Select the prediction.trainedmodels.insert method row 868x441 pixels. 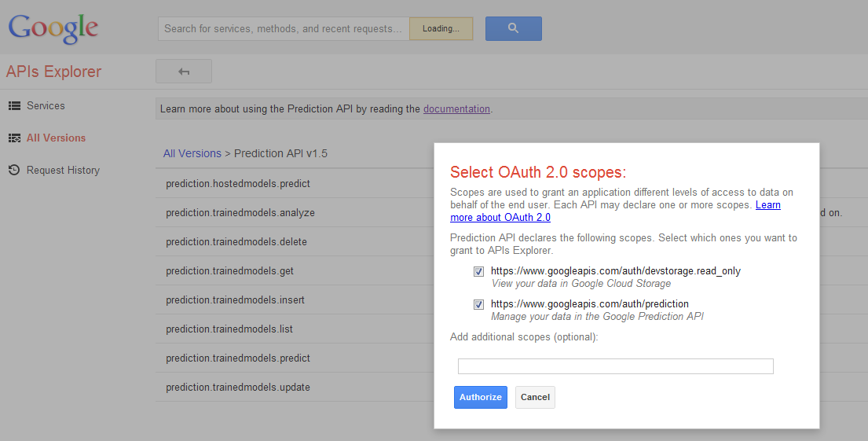click(x=235, y=300)
